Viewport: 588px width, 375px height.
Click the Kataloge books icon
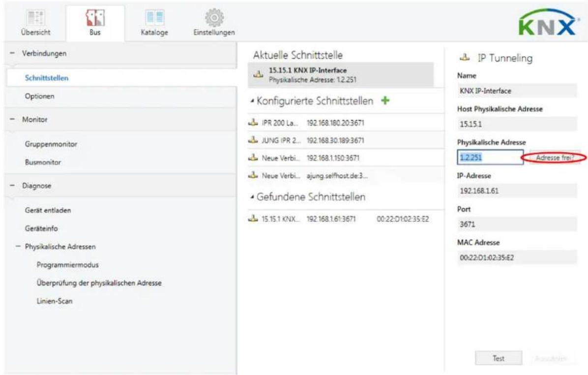tap(154, 17)
